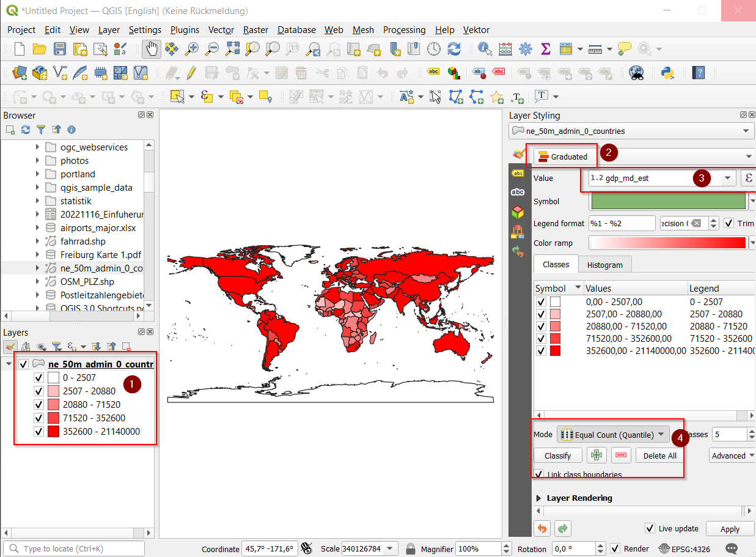
Task: Open the Python Console
Action: click(667, 73)
